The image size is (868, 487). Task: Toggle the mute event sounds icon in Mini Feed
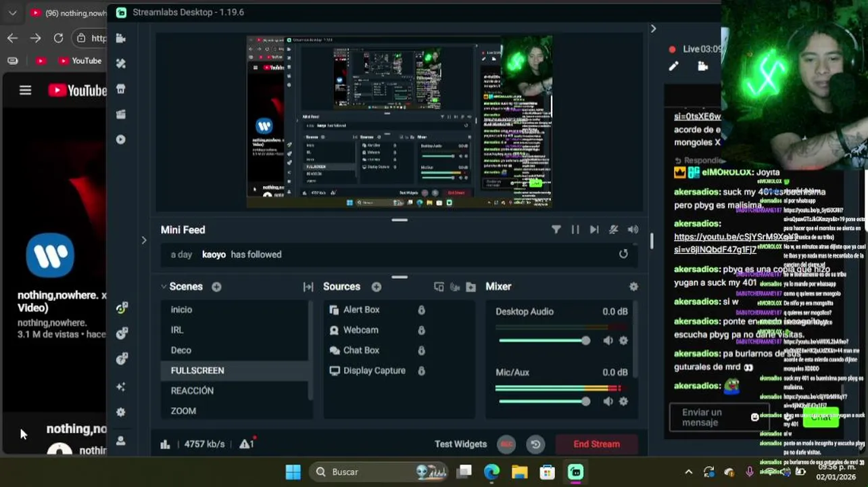click(x=613, y=230)
